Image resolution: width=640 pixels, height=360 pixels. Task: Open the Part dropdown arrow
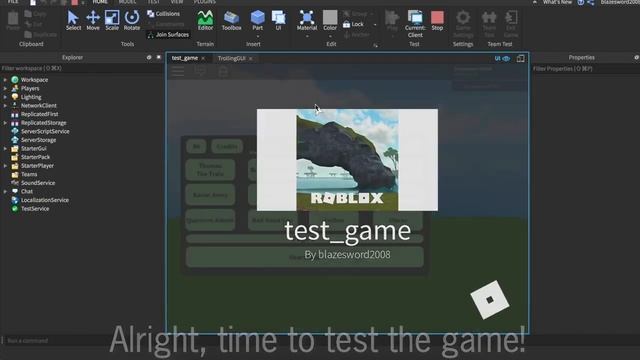click(x=258, y=36)
